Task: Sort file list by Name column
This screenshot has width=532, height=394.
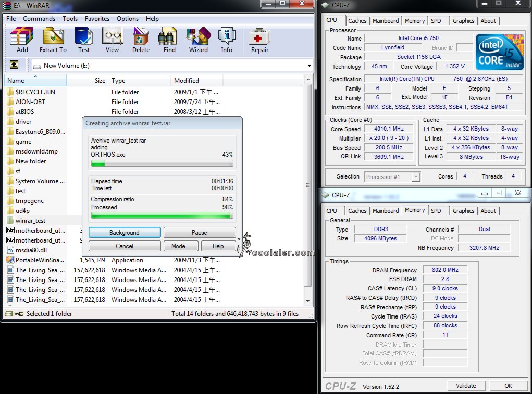Action: (35, 81)
